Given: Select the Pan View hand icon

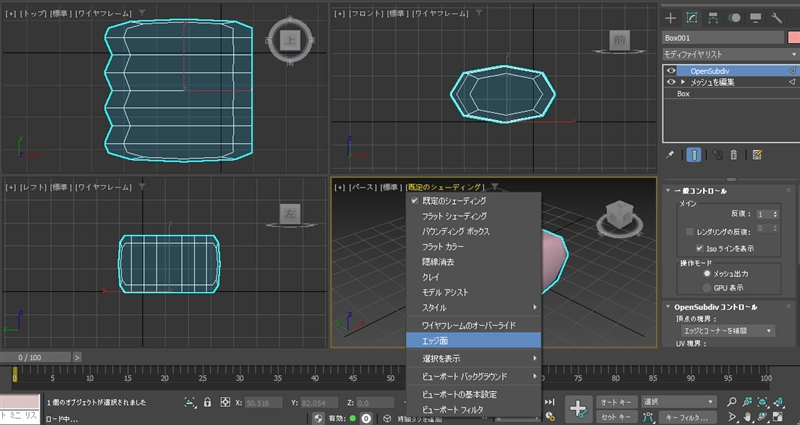Looking at the screenshot, I should (747, 417).
